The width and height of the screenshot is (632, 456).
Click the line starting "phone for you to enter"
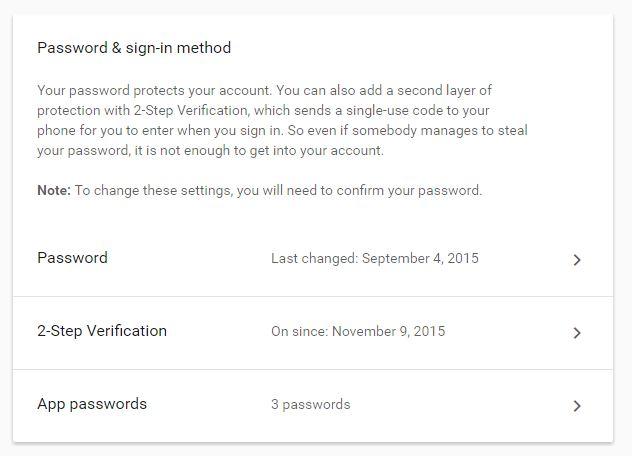tap(282, 130)
